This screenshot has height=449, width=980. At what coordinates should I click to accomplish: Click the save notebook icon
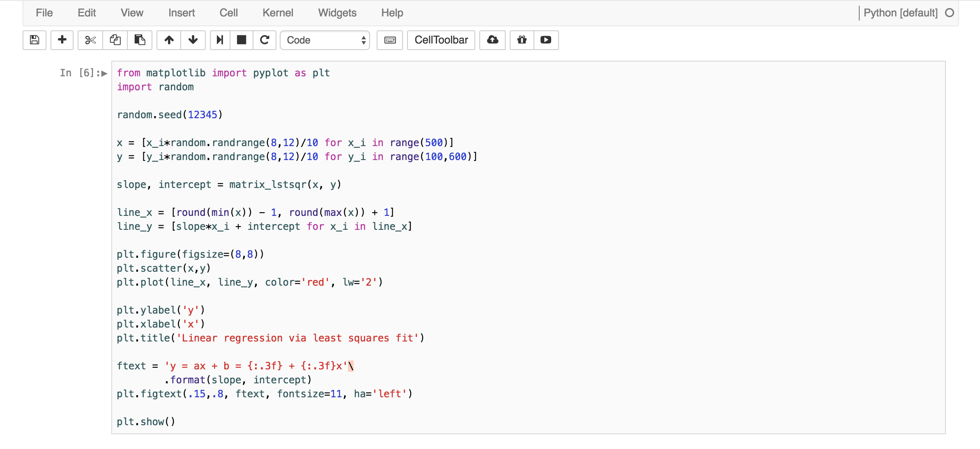coord(35,40)
